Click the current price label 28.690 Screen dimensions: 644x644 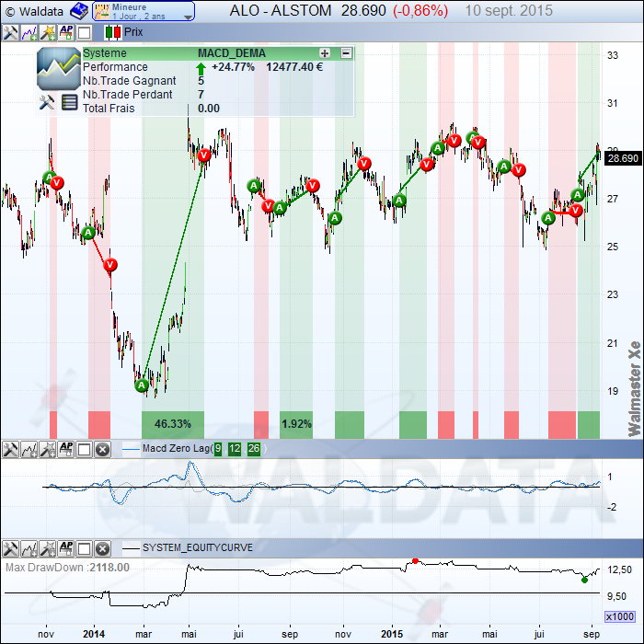point(623,158)
